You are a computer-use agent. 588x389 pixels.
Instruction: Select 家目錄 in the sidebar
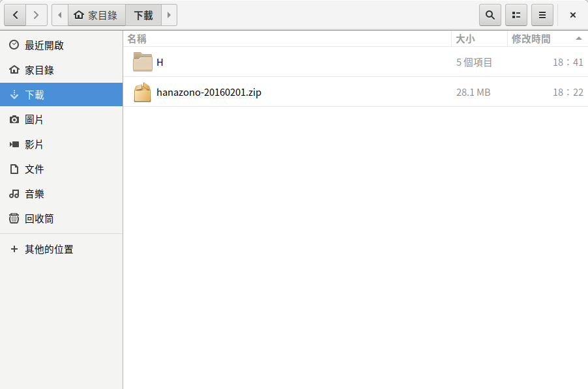(39, 70)
